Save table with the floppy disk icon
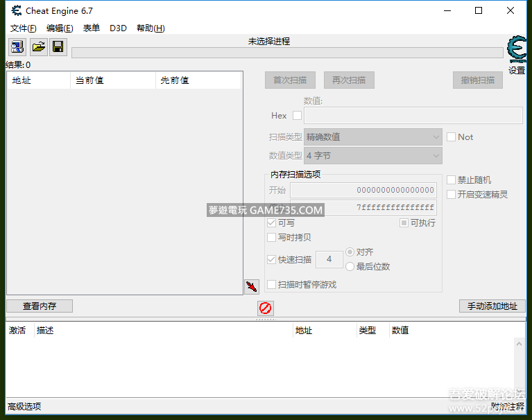 [x=58, y=46]
